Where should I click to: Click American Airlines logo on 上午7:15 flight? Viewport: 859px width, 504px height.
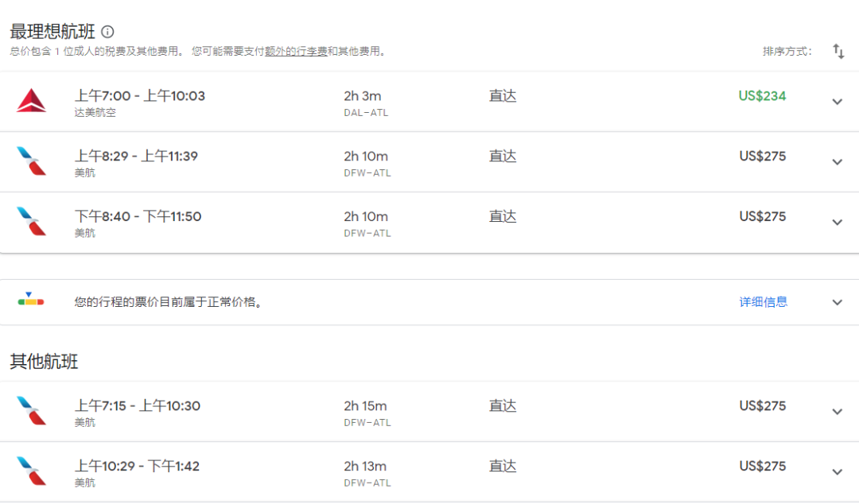32,411
